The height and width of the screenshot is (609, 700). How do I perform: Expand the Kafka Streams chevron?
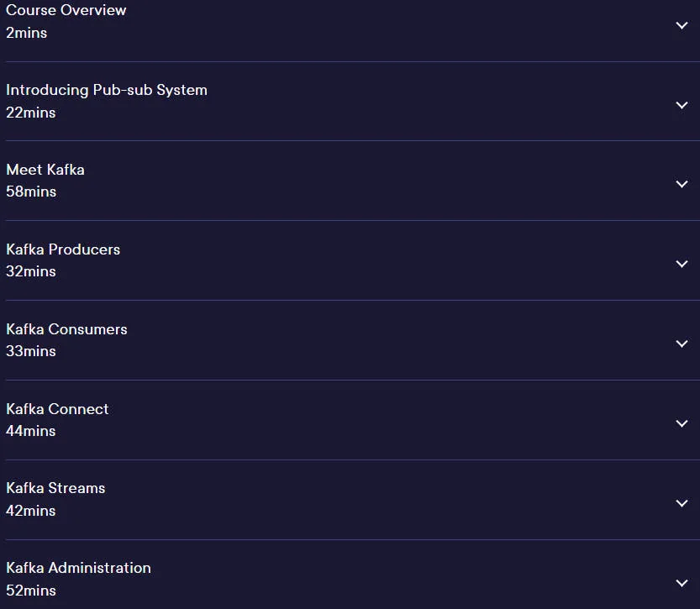[682, 503]
